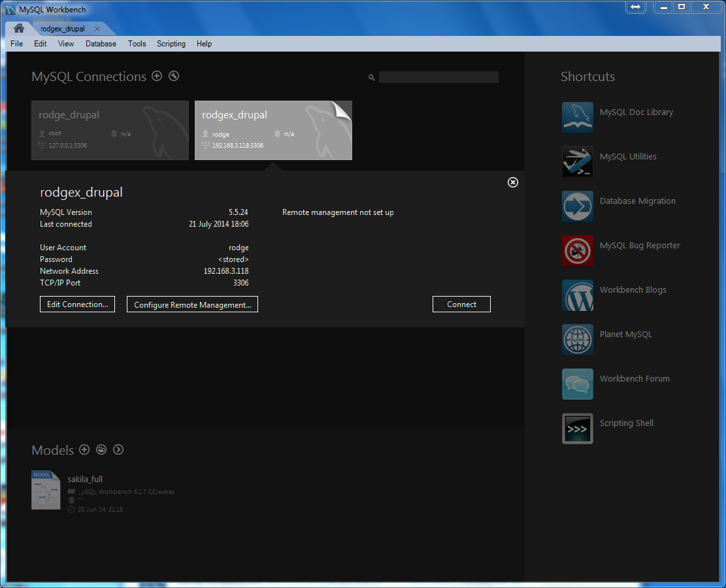Open Models more-options arrow icon

point(118,449)
